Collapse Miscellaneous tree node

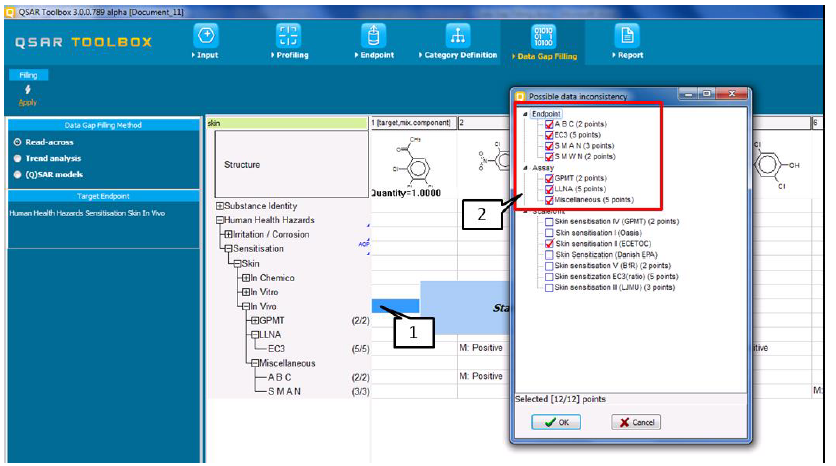(x=255, y=363)
